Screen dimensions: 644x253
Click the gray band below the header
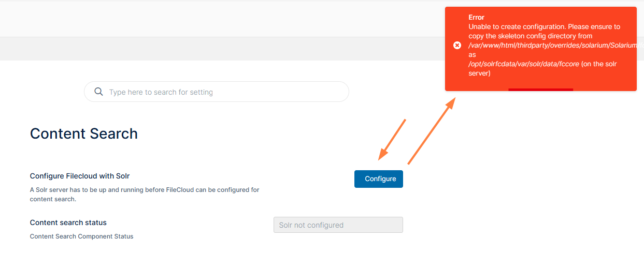207,49
